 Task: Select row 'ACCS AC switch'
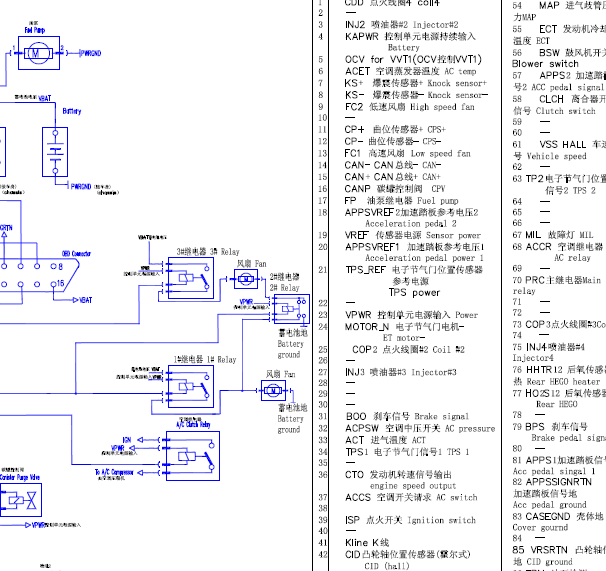click(x=411, y=497)
